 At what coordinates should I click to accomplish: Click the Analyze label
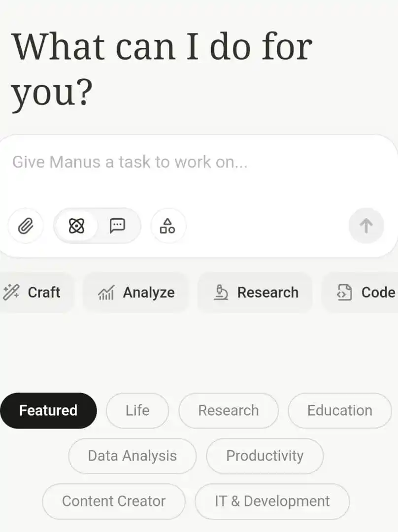point(149,293)
